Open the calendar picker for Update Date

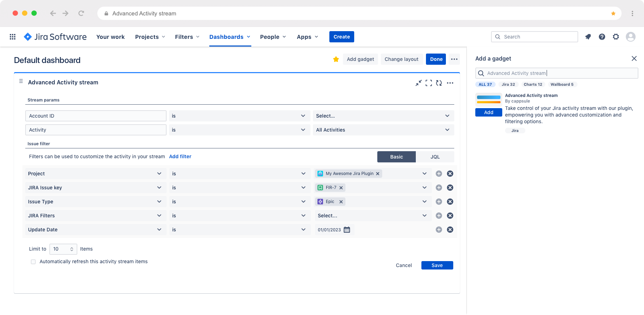tap(347, 230)
